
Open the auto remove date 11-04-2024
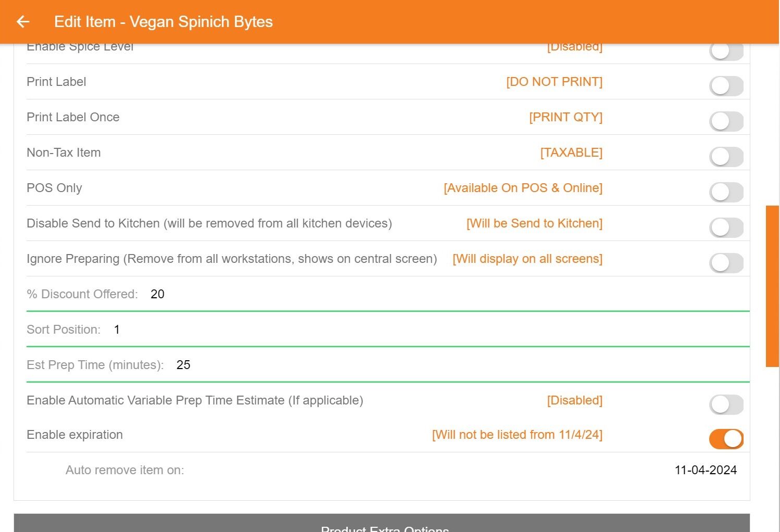[x=705, y=470]
